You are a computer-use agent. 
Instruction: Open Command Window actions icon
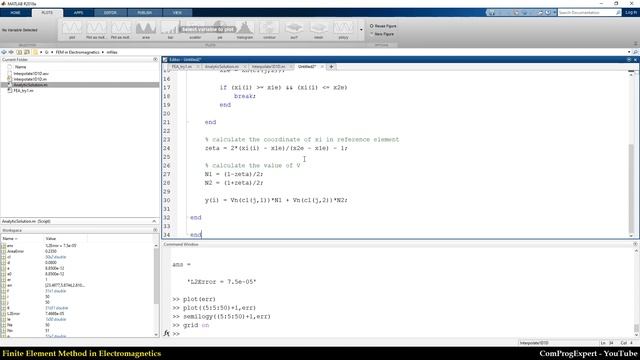click(x=635, y=244)
